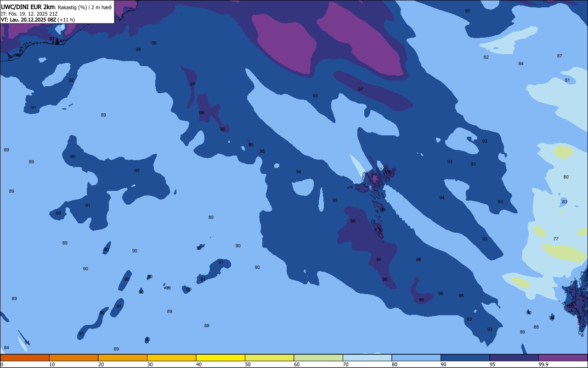Click the map value 77

click(x=556, y=239)
